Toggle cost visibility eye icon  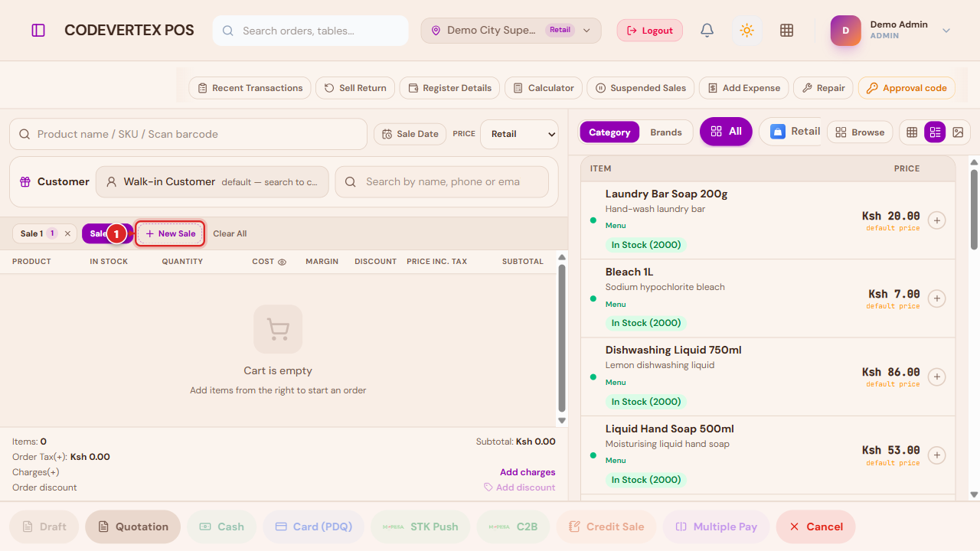(282, 262)
